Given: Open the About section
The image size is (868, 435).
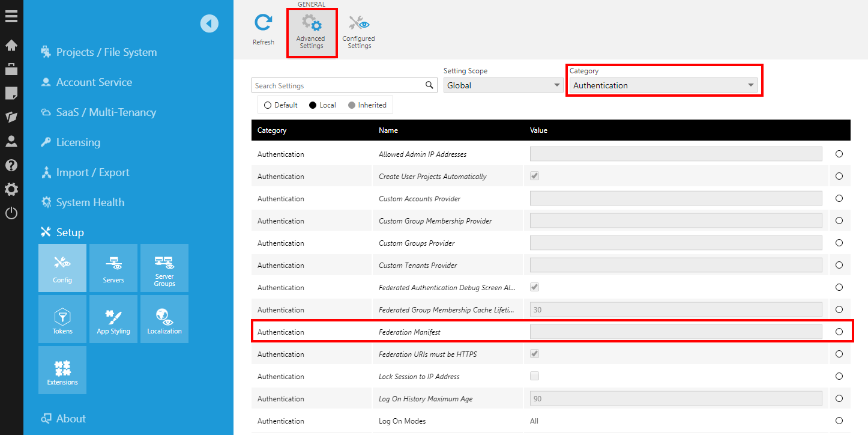Looking at the screenshot, I should [x=71, y=419].
